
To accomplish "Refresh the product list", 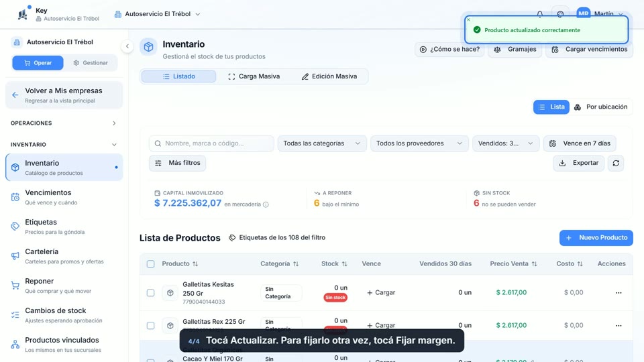I will coord(616,163).
